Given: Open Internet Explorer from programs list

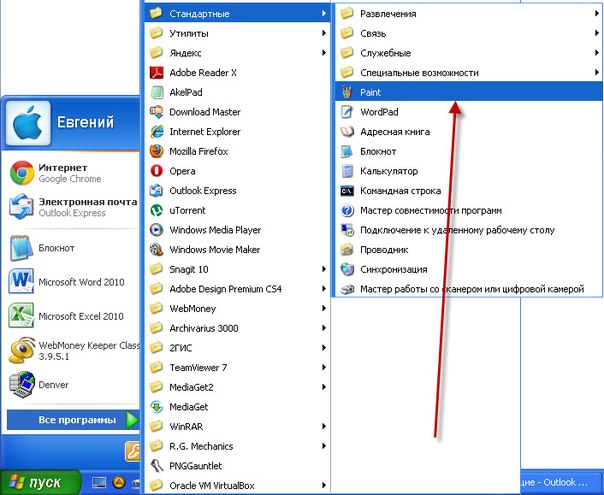Looking at the screenshot, I should click(237, 131).
